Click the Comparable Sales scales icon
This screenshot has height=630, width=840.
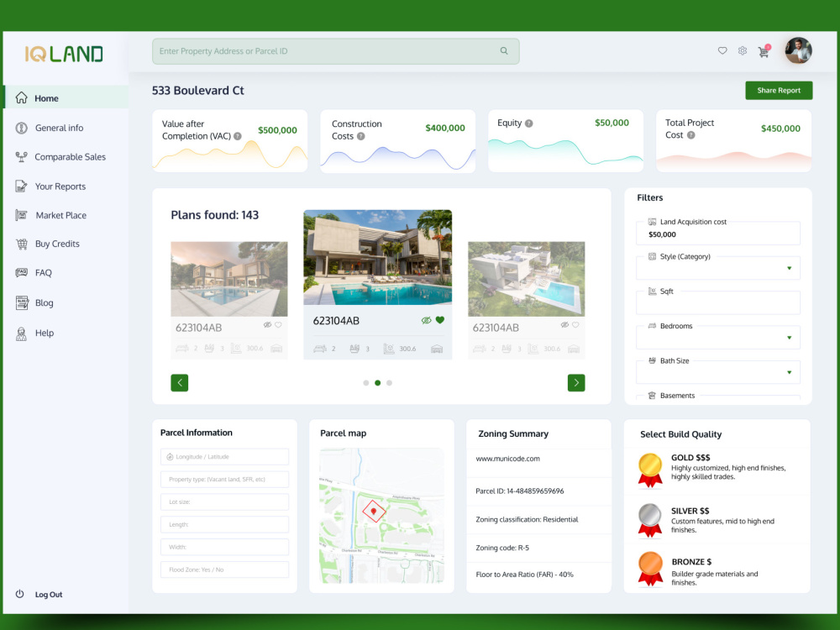22,157
